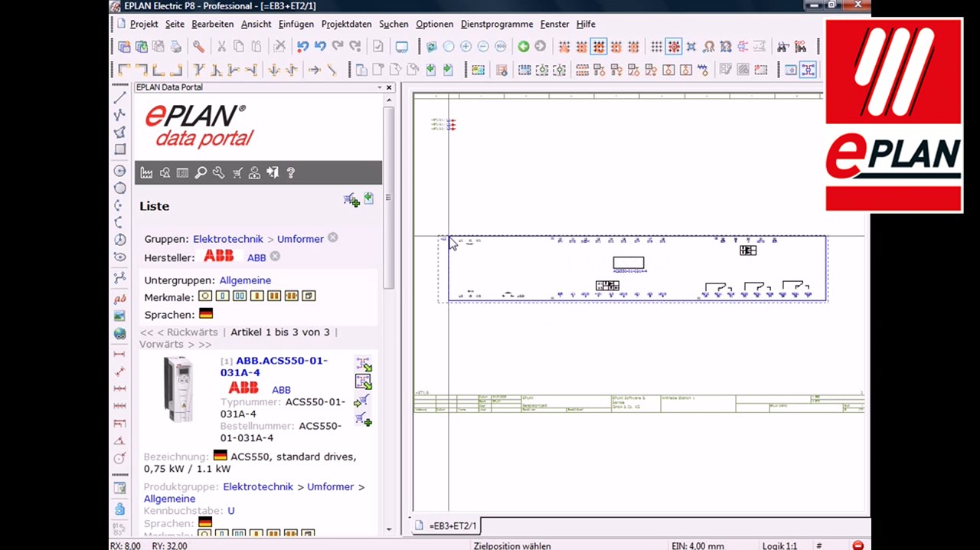Close the EPLAN Data Portal panel

click(x=389, y=87)
